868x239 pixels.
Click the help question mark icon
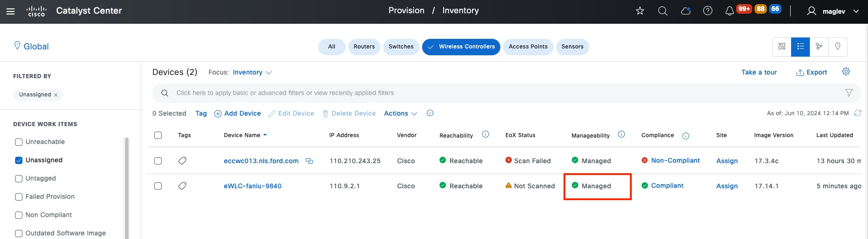tap(707, 11)
